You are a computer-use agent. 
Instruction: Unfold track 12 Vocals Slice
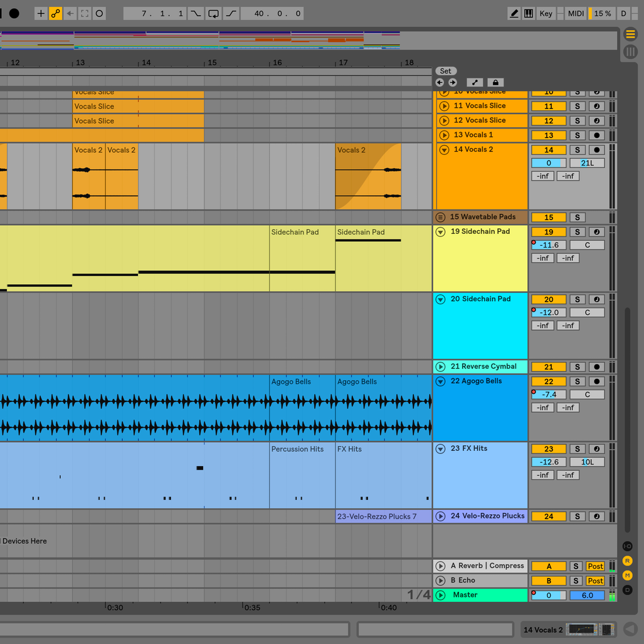444,121
